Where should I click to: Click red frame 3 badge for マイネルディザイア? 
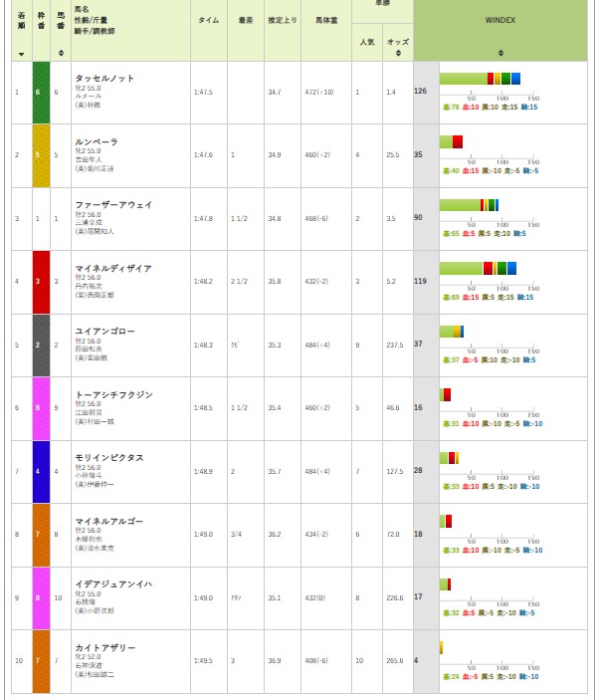[x=41, y=282]
